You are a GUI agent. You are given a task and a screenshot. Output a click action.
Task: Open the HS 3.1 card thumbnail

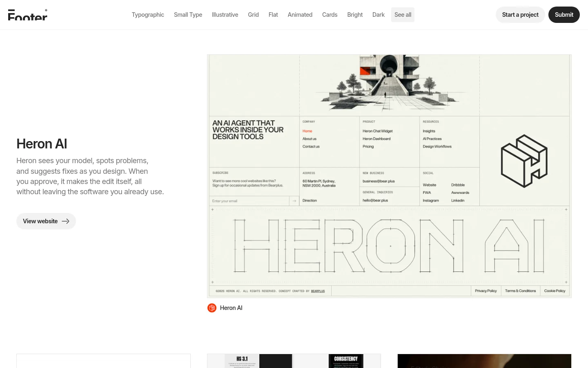point(294,361)
